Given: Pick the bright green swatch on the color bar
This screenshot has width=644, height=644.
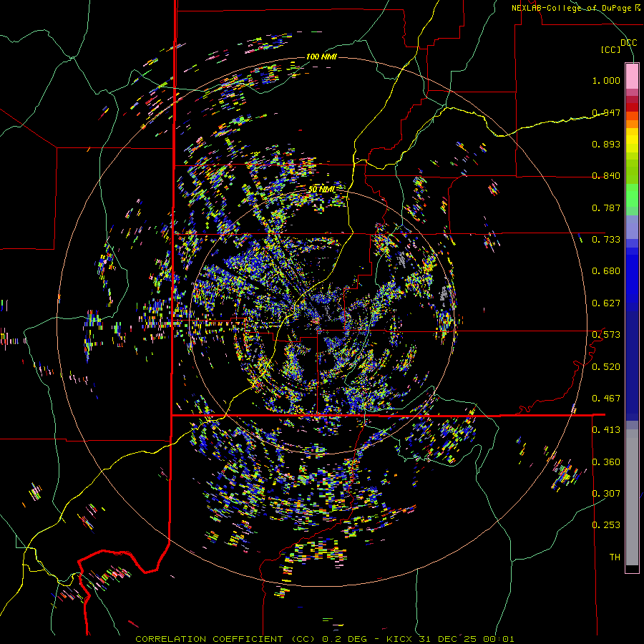Looking at the screenshot, I should (x=632, y=195).
